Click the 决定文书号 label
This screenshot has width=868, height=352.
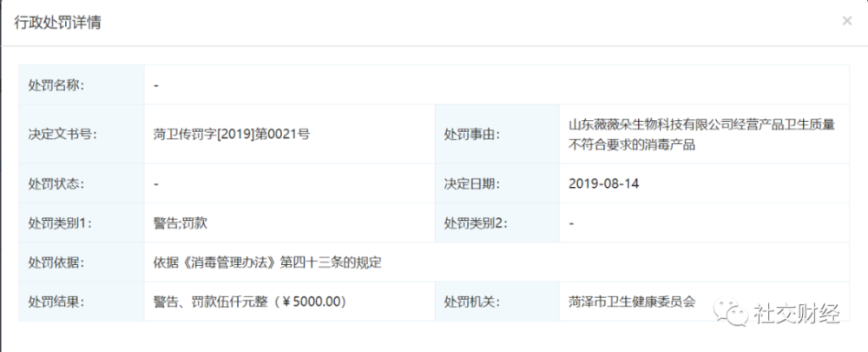(x=62, y=134)
